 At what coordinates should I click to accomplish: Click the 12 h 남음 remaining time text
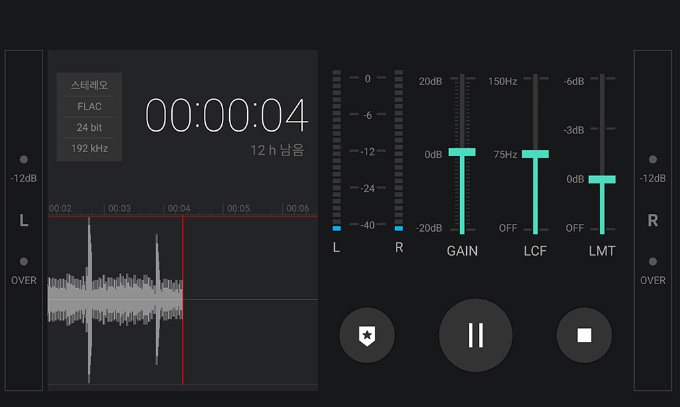click(277, 150)
